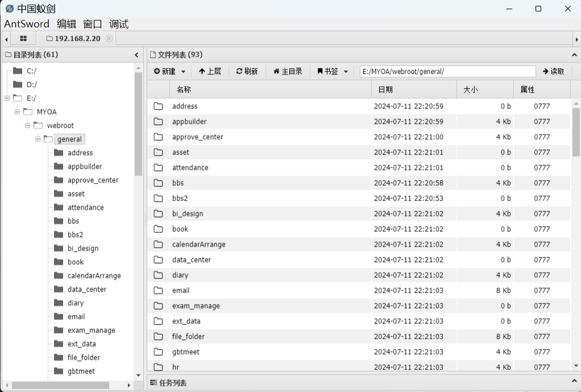Click the 新建 button
Screen dimensions: 581x392
click(x=164, y=71)
